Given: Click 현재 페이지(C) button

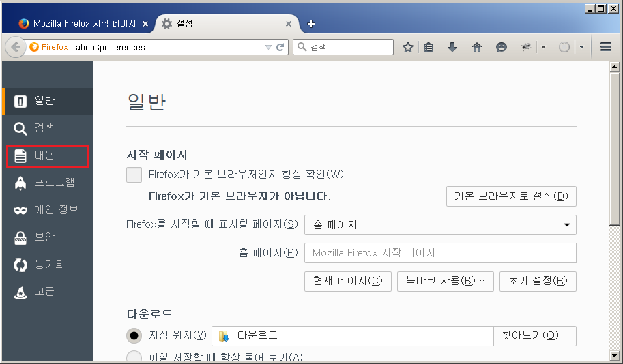Looking at the screenshot, I should 347,281.
